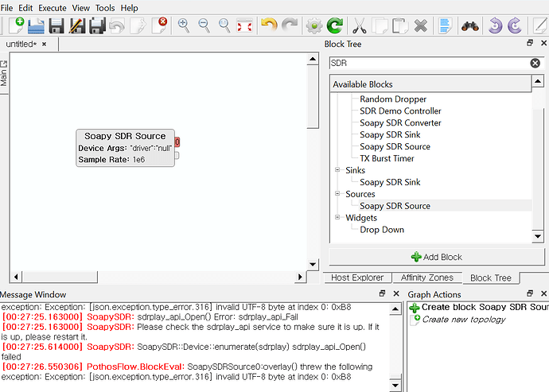The image size is (549, 392).
Task: Copy the selected block
Action: tap(380, 25)
